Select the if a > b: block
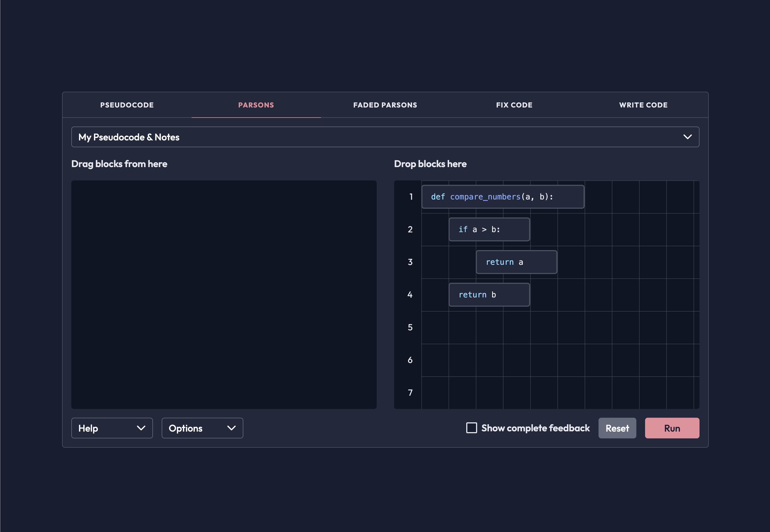 489,230
